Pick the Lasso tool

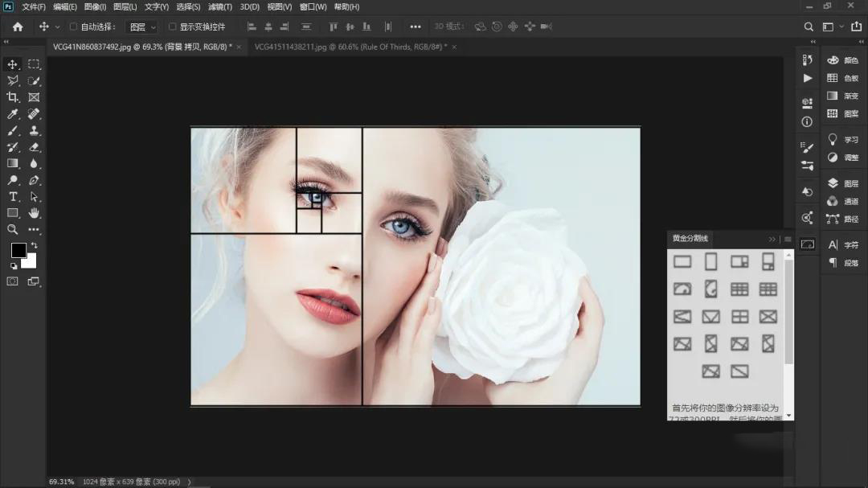(13, 81)
